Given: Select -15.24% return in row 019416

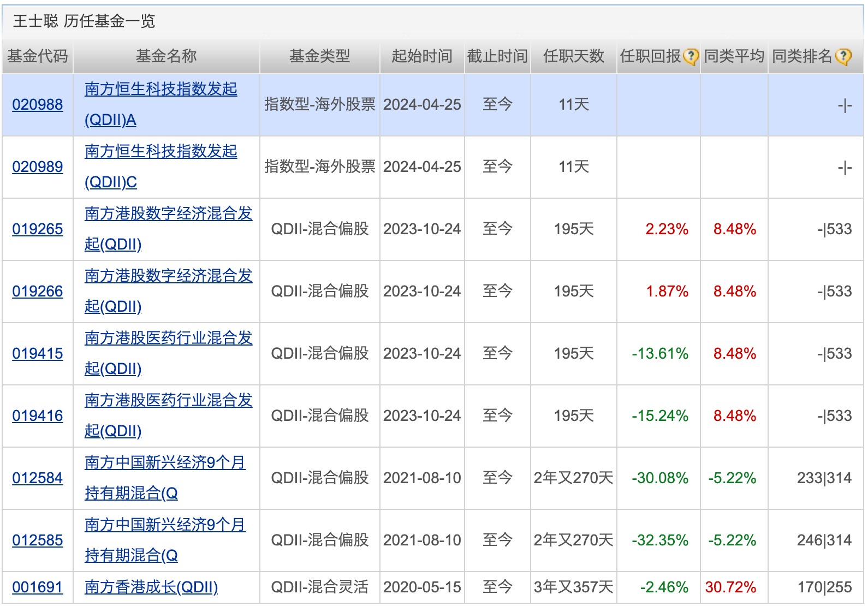Looking at the screenshot, I should coord(661,416).
